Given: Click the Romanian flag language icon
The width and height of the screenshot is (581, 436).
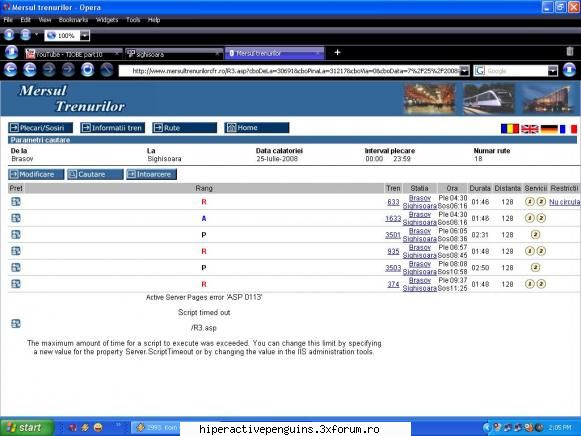Looking at the screenshot, I should pyautogui.click(x=509, y=129).
